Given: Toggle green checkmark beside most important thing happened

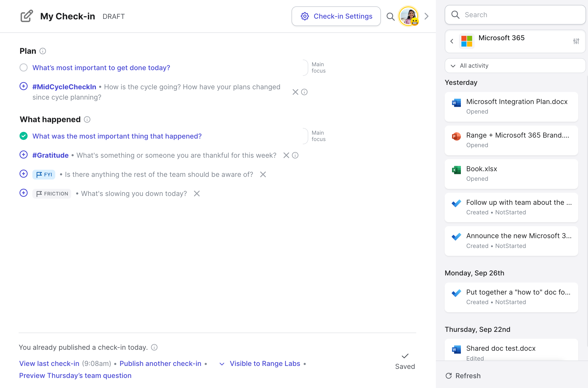Looking at the screenshot, I should pyautogui.click(x=24, y=136).
